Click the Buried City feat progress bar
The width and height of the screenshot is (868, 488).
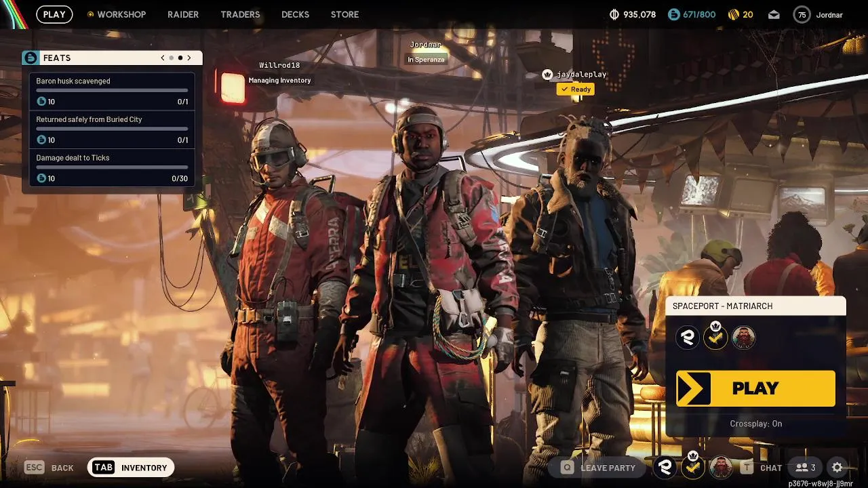pos(112,129)
